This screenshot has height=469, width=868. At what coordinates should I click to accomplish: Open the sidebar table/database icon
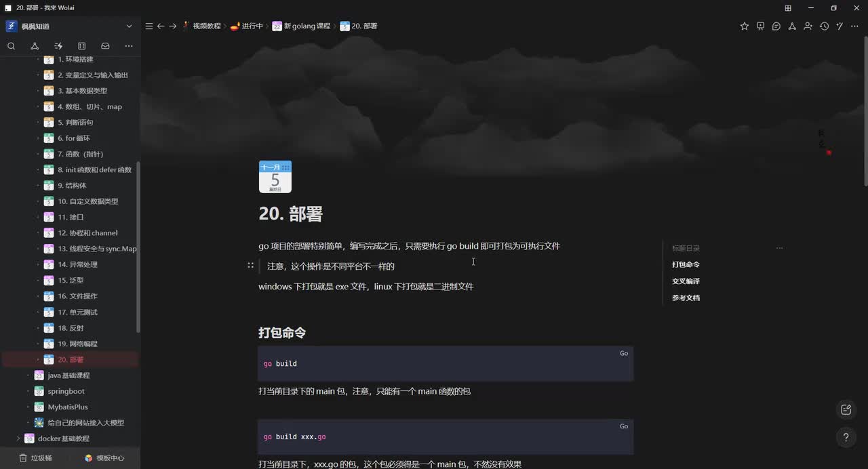[x=81, y=46]
